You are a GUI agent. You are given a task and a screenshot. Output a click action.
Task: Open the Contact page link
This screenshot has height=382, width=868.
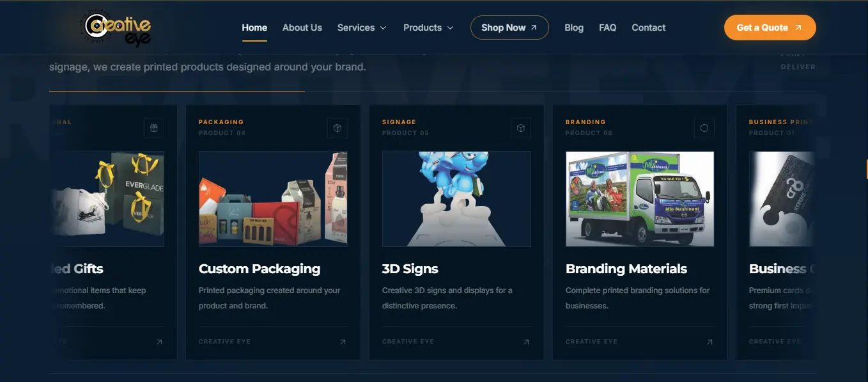[x=649, y=28]
